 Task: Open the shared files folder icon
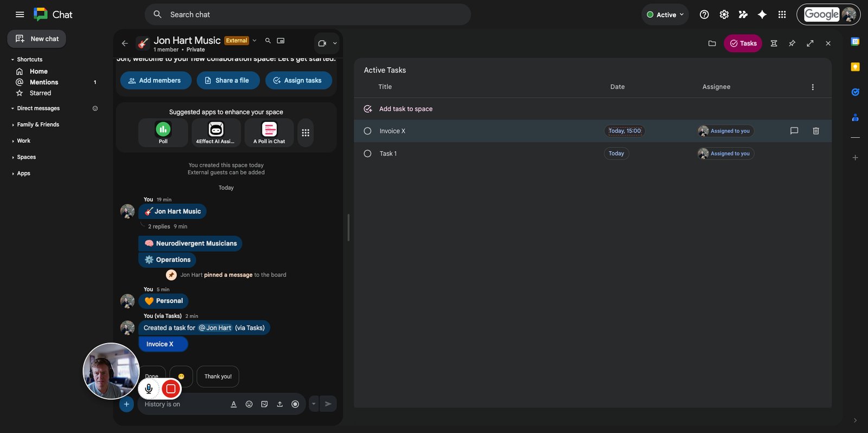(712, 43)
